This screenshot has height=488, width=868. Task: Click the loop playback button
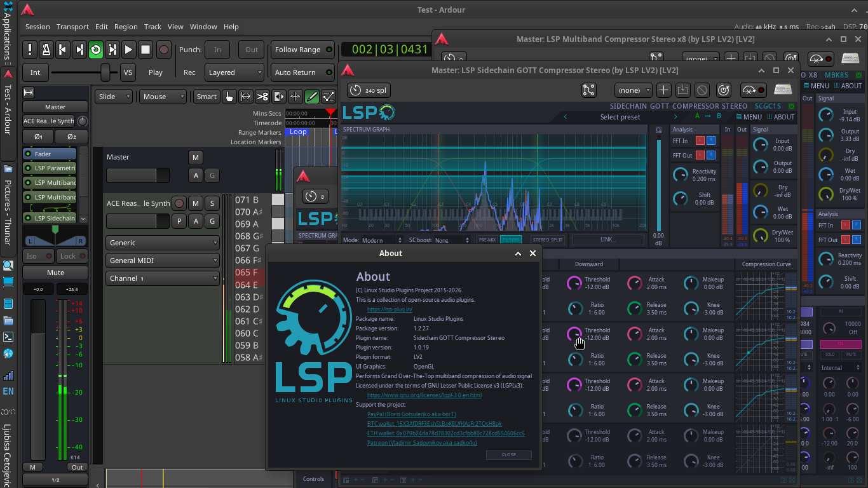coord(95,50)
